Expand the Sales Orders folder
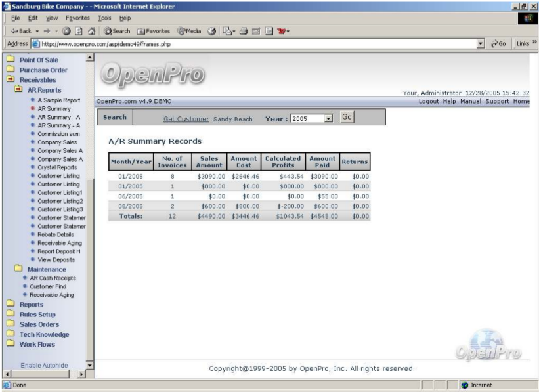Viewport: 539px width, 392px height. pos(39,324)
